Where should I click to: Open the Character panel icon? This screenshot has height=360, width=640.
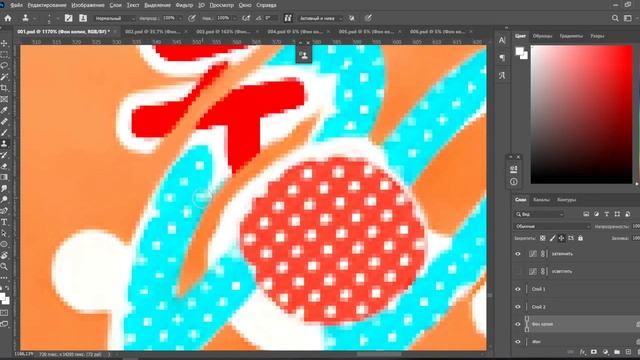(x=502, y=40)
